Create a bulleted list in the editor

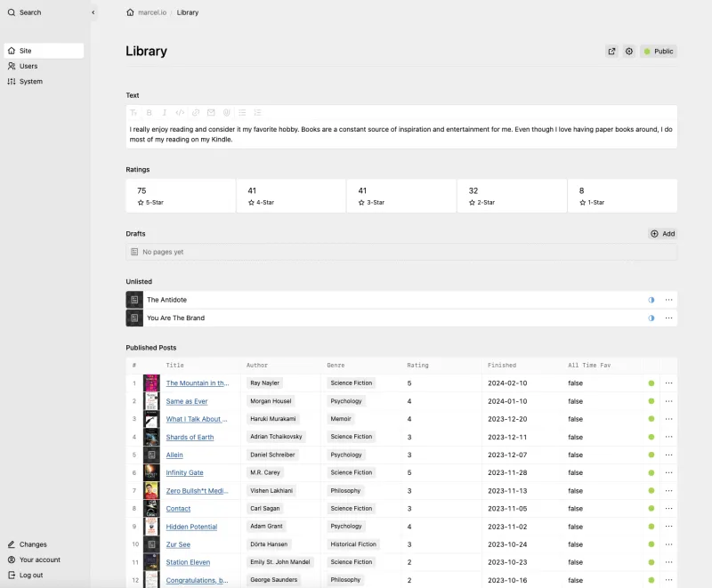[242, 113]
